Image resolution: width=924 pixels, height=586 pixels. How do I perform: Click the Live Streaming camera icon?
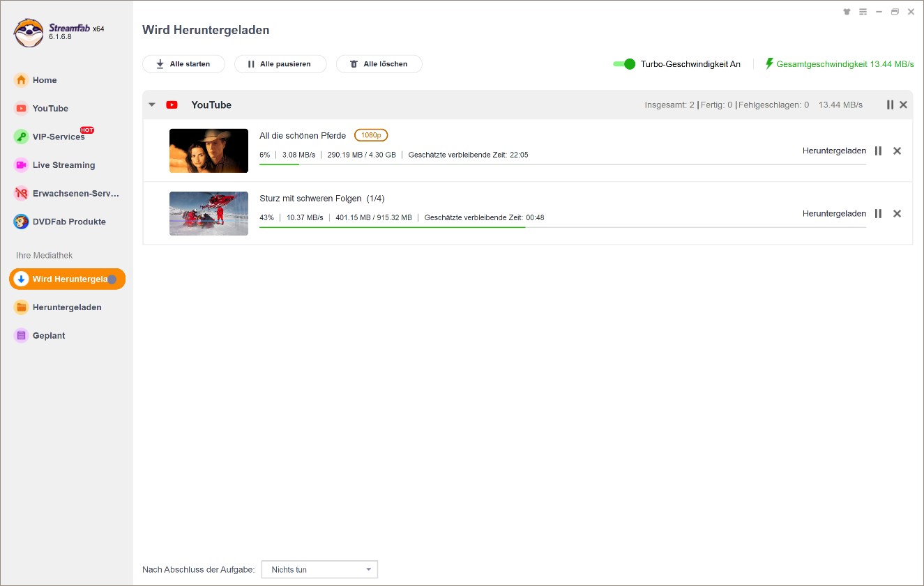point(21,165)
